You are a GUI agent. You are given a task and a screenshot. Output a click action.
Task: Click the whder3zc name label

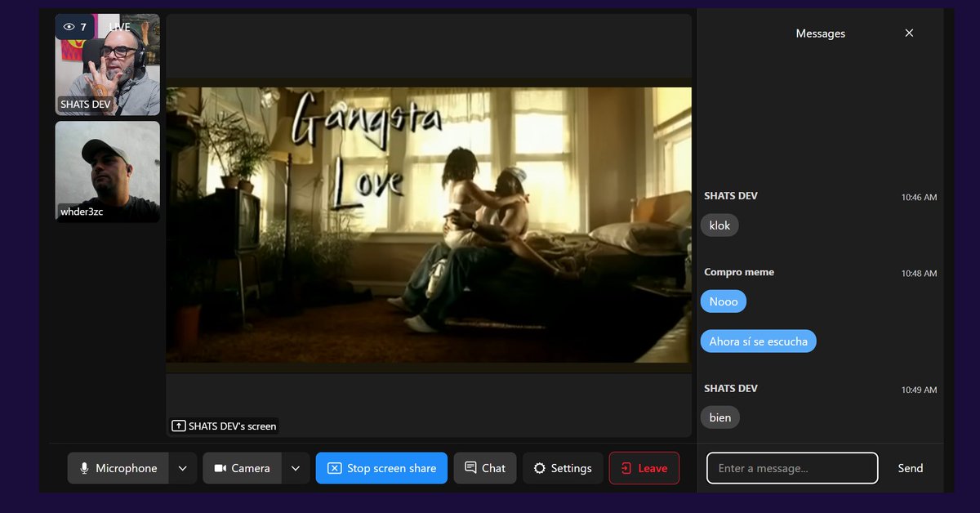[x=82, y=212]
